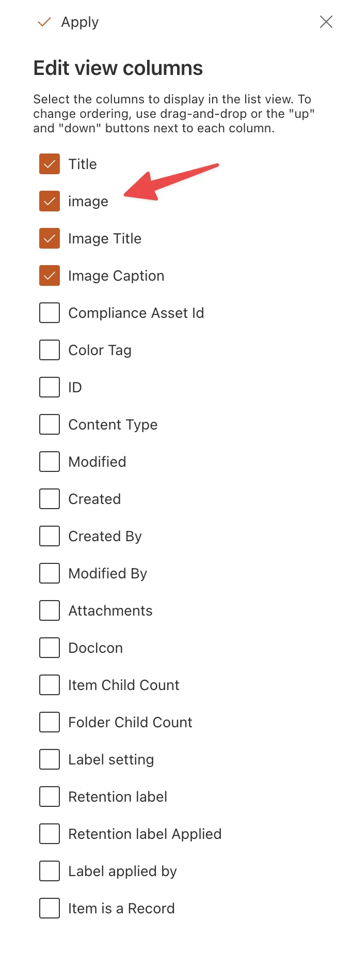Viewport: 351px width, 980px height.
Task: Enable the Compliance Asset Id column
Action: (x=50, y=313)
